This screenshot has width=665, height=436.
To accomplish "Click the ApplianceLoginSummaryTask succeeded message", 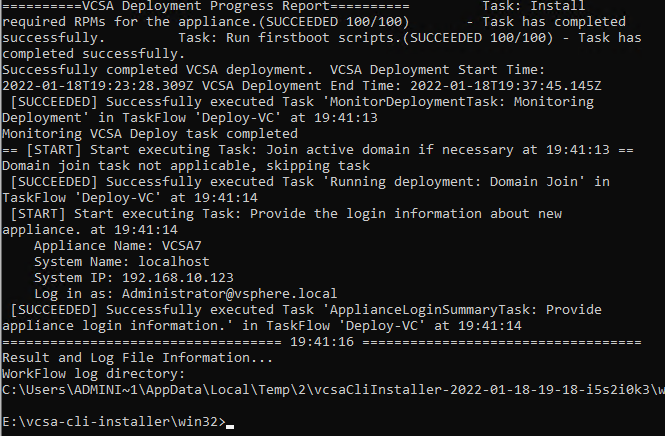I will click(x=302, y=318).
